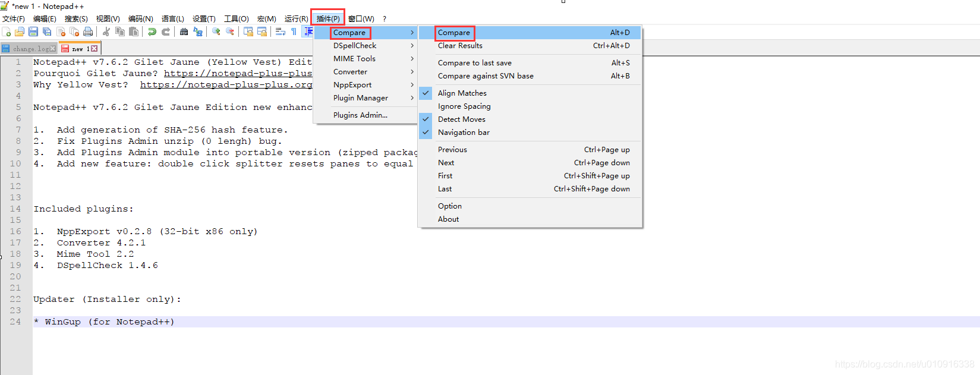The height and width of the screenshot is (375, 980).
Task: Choose Compare against SVN base
Action: [530, 76]
